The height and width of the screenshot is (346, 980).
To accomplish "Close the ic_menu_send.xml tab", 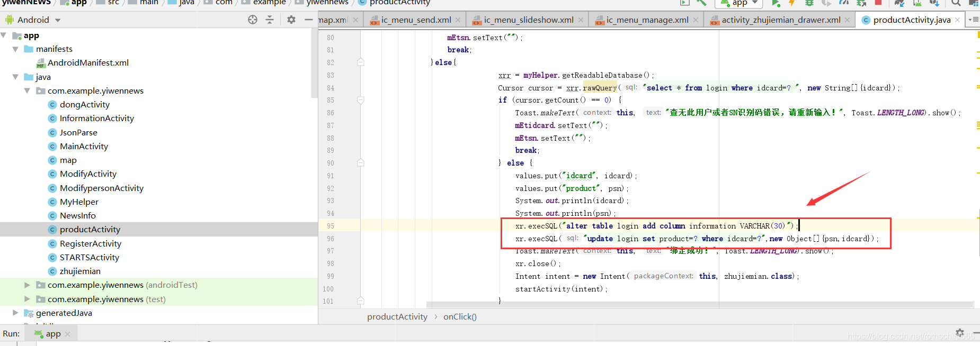I will tap(459, 20).
